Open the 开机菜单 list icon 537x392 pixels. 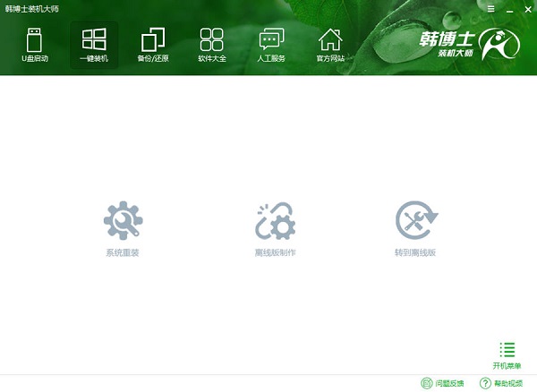pos(507,350)
